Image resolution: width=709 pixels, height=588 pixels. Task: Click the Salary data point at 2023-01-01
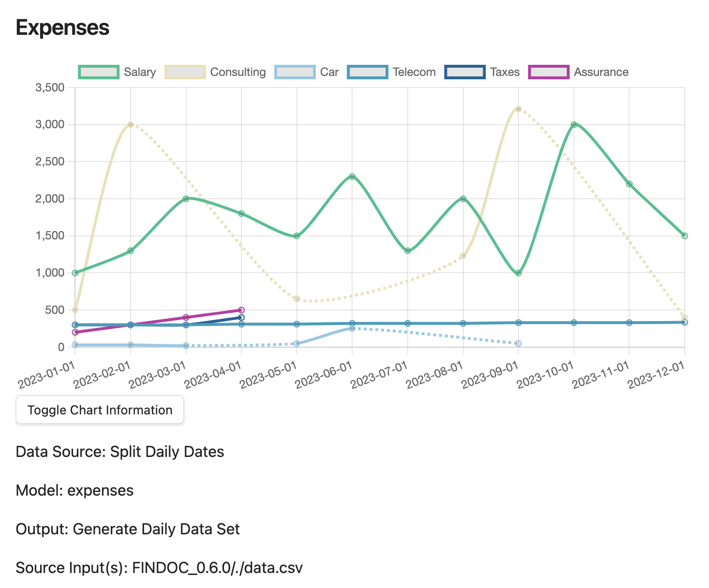coord(75,273)
